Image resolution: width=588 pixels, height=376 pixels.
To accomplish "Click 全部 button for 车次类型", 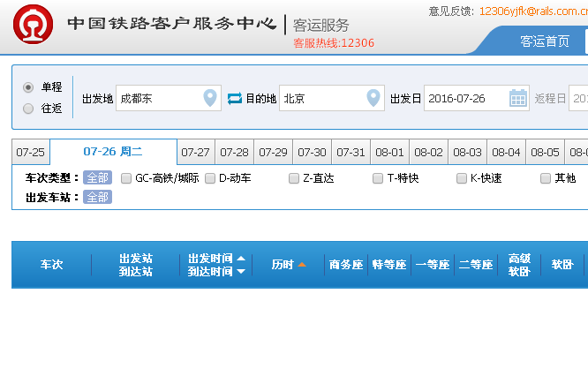I will [97, 177].
